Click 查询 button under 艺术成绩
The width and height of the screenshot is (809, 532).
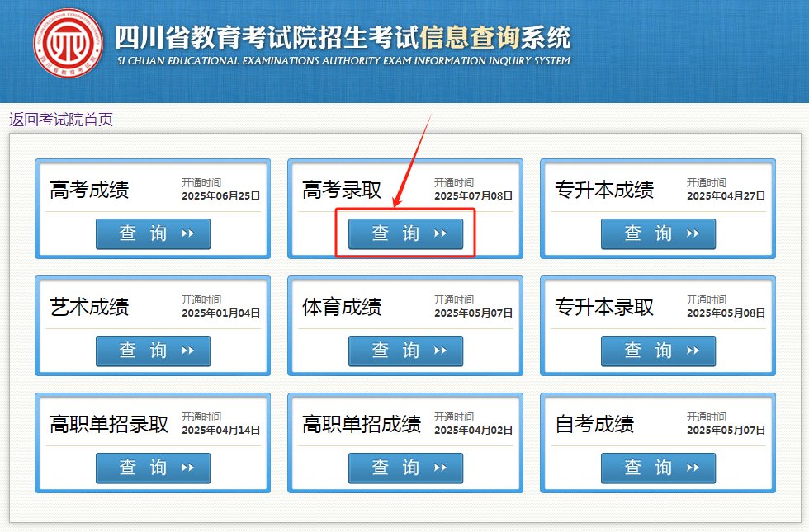154,351
